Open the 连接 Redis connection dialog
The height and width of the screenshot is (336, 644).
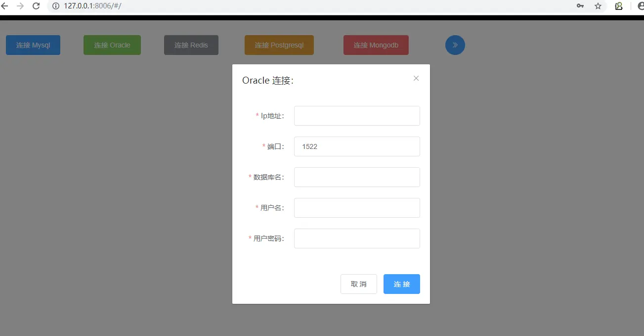pyautogui.click(x=191, y=45)
